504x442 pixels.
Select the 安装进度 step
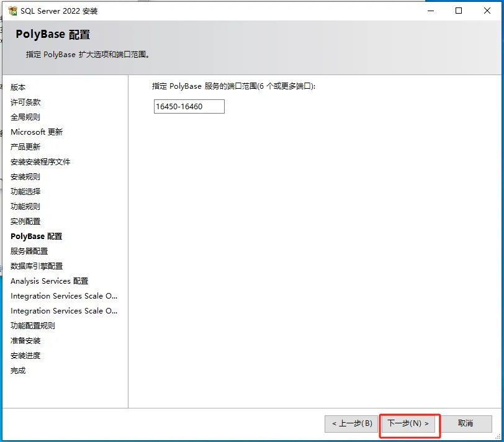pyautogui.click(x=25, y=356)
